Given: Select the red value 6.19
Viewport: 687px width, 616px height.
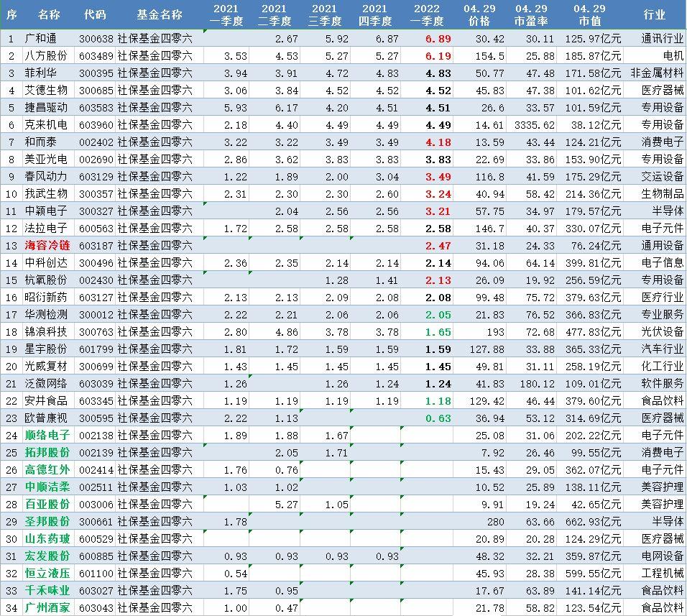Looking at the screenshot, I should click(438, 55).
